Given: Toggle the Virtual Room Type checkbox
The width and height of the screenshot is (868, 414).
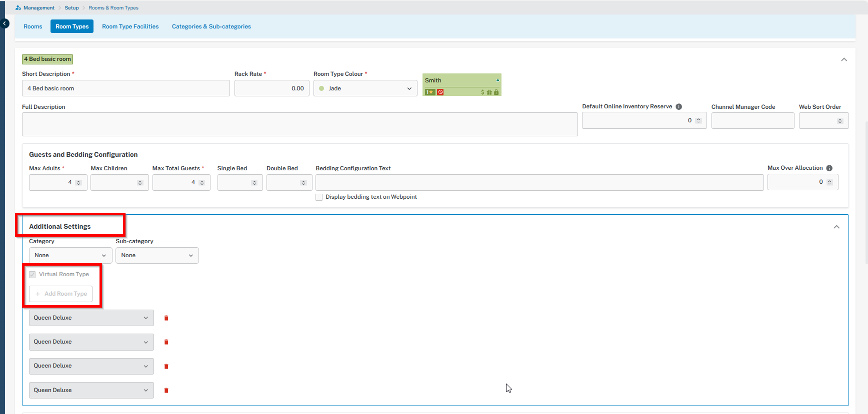Looking at the screenshot, I should [32, 275].
